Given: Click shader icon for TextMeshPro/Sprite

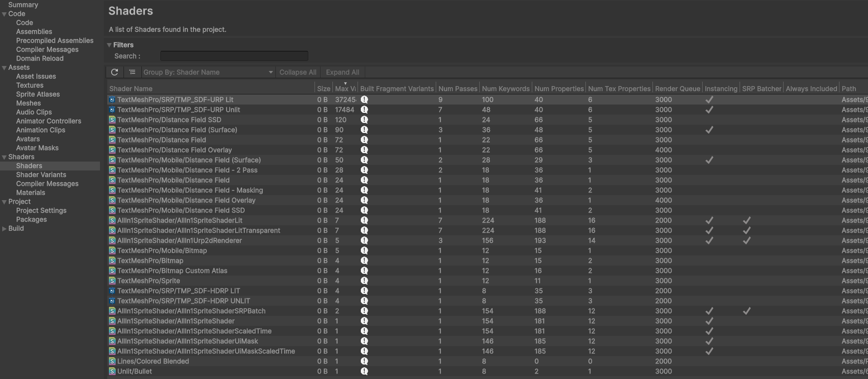Looking at the screenshot, I should click(x=112, y=281).
